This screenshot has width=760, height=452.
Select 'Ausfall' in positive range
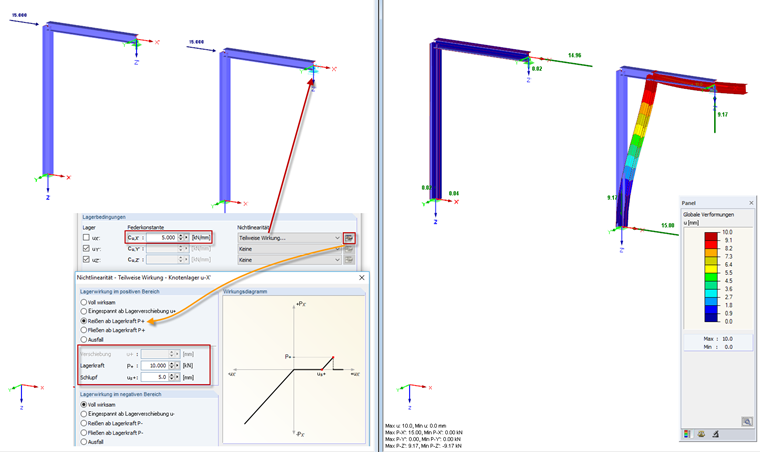pyautogui.click(x=84, y=340)
